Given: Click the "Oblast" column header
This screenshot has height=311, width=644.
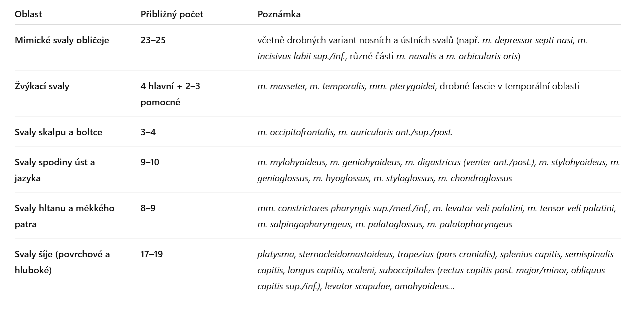Looking at the screenshot, I should (x=28, y=14).
